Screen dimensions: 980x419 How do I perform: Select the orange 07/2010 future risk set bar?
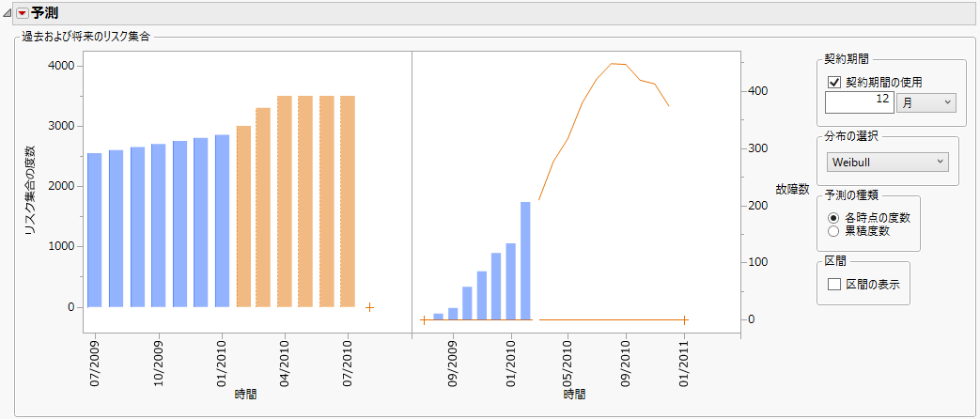click(348, 201)
